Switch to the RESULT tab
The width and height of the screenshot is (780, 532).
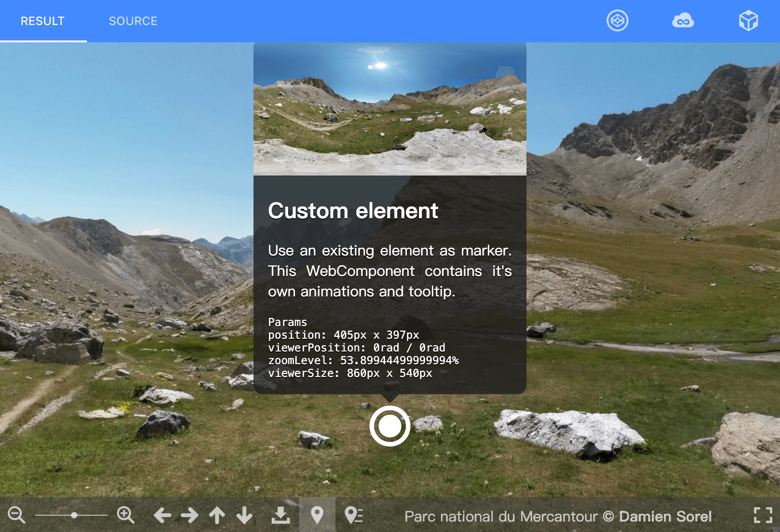coord(42,20)
